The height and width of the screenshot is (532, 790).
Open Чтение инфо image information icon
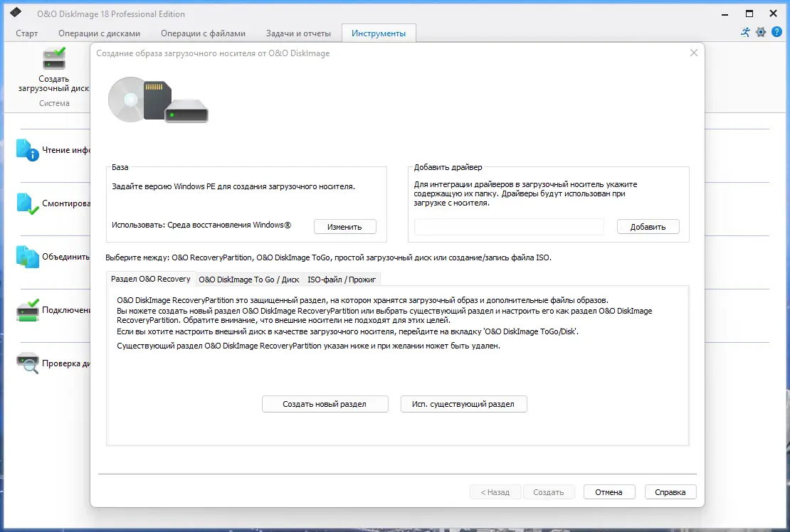click(27, 150)
